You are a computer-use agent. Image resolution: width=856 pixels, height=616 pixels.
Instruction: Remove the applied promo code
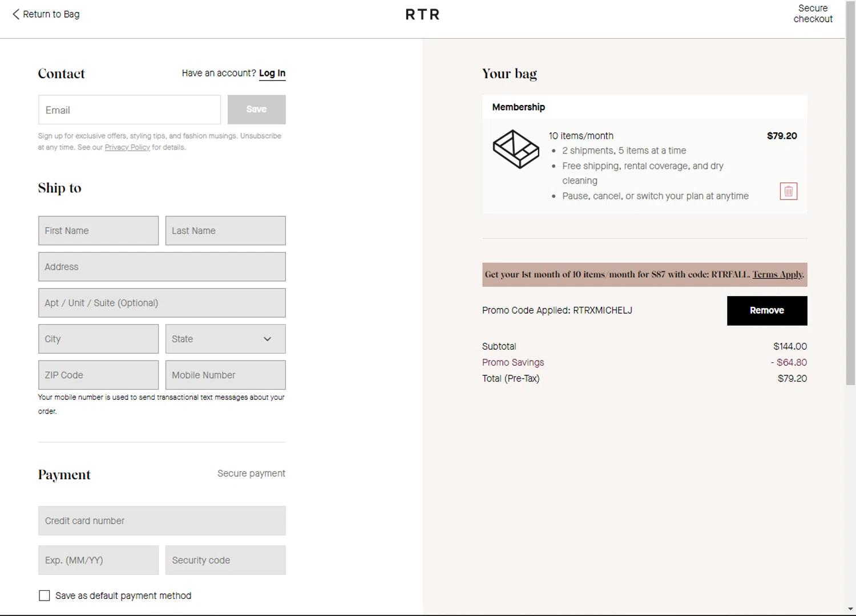[766, 311]
